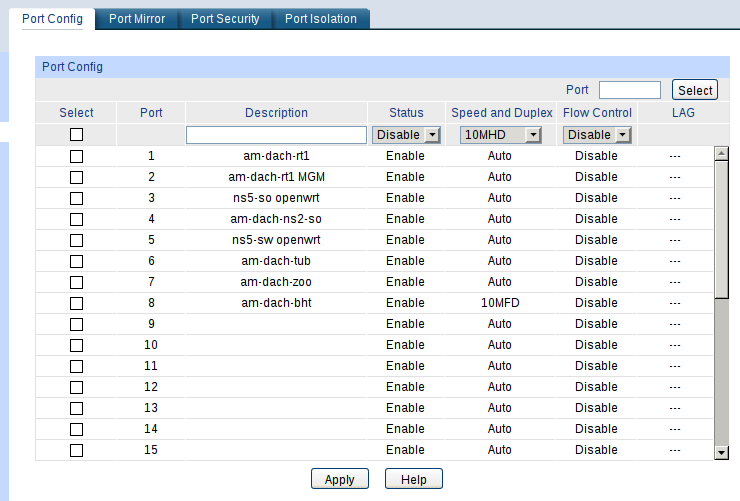Toggle the select-all checkbox in header row
This screenshot has height=501, width=740.
tap(76, 135)
